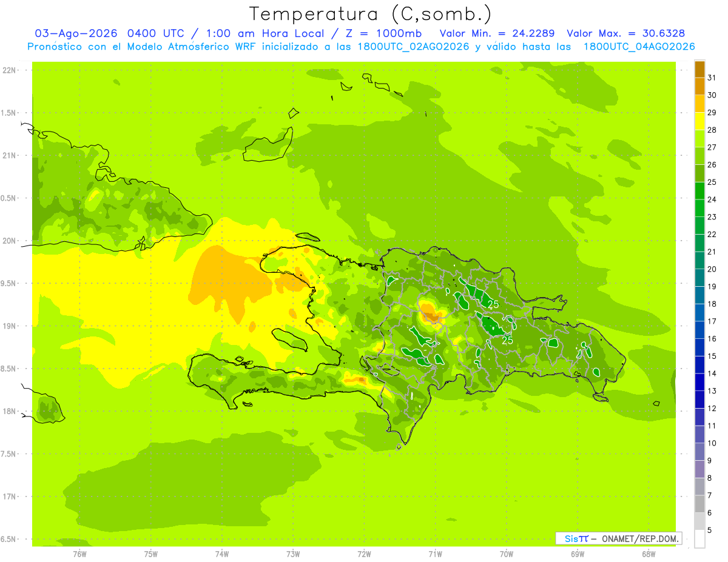
Task: Choose the lime swatch between 27 and 28
Action: (x=699, y=138)
